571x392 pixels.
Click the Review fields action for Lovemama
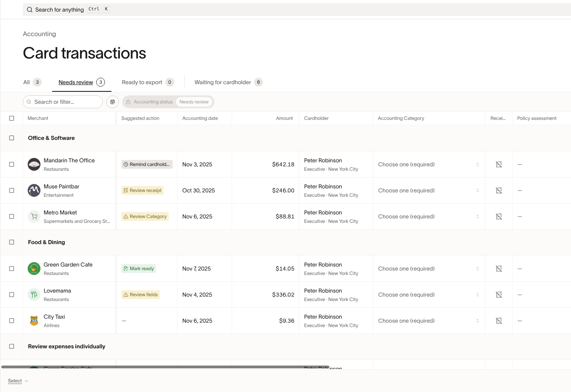coord(141,295)
